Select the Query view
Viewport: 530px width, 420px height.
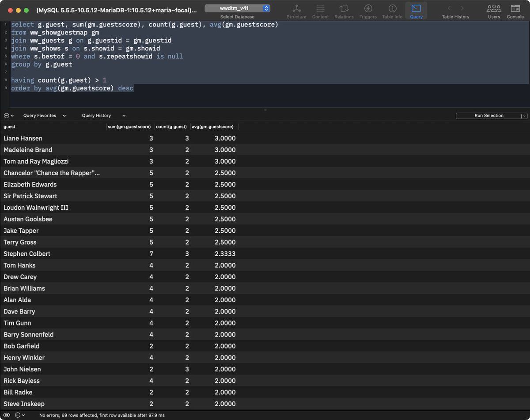[416, 11]
